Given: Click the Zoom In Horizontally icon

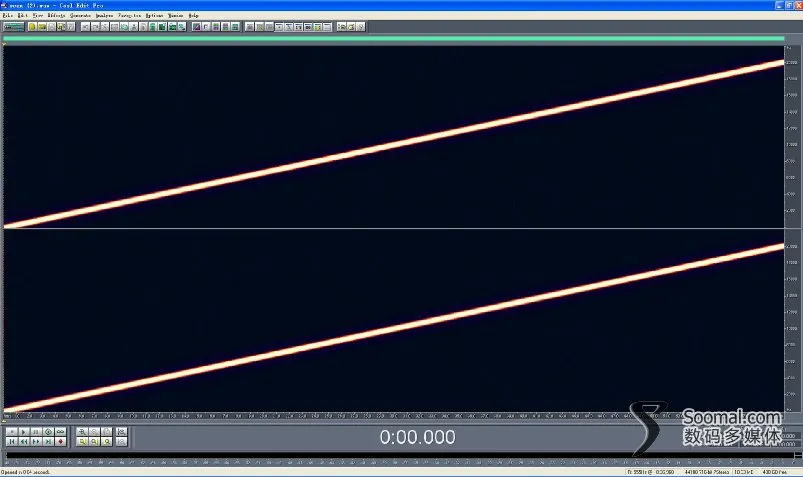Looking at the screenshot, I should (82, 432).
